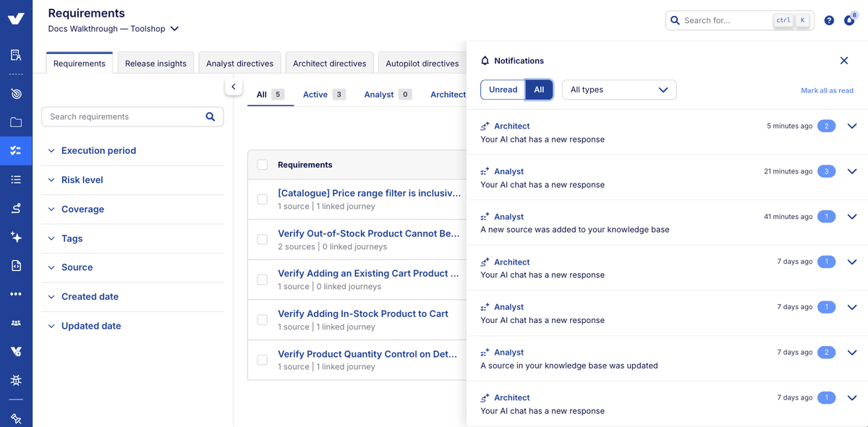868x427 pixels.
Task: Open the team members sidebar icon
Action: [x=16, y=323]
